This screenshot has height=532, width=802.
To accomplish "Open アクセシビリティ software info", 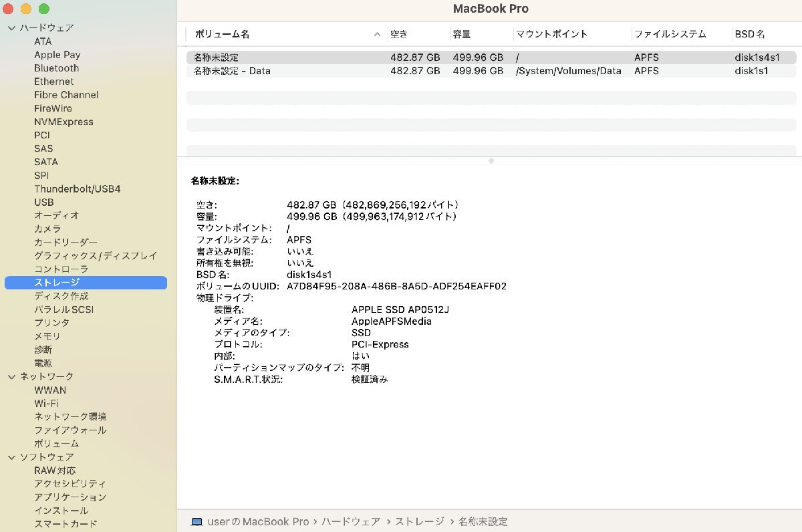I will [x=70, y=484].
